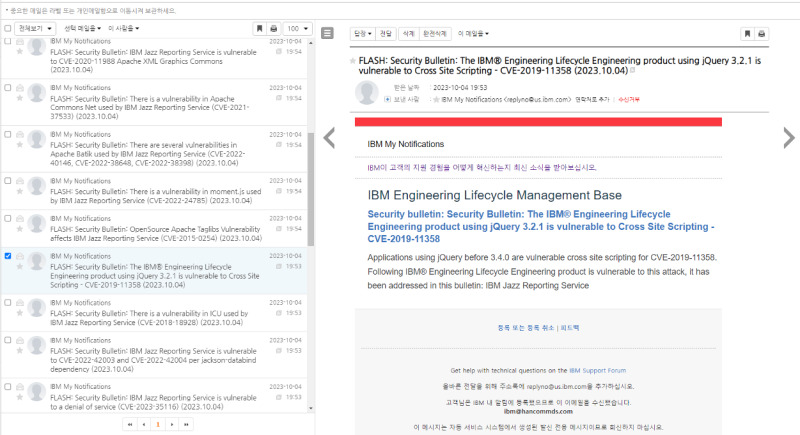Go to the next email with the right arrow
This screenshot has width=800, height=435.
tap(788, 137)
